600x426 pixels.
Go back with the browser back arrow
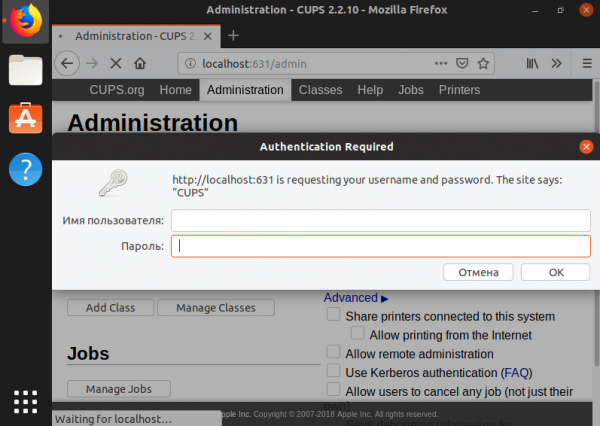tap(67, 63)
